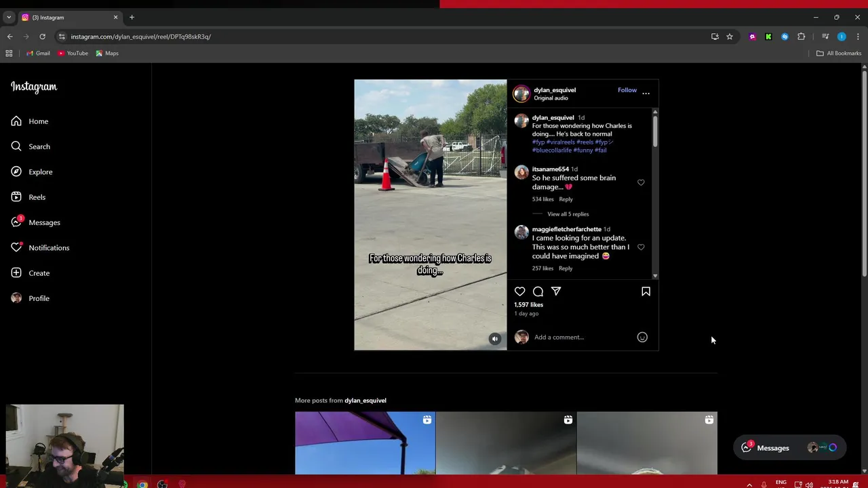Open tab search dropdown arrow
Image resolution: width=868 pixels, height=488 pixels.
[9, 17]
